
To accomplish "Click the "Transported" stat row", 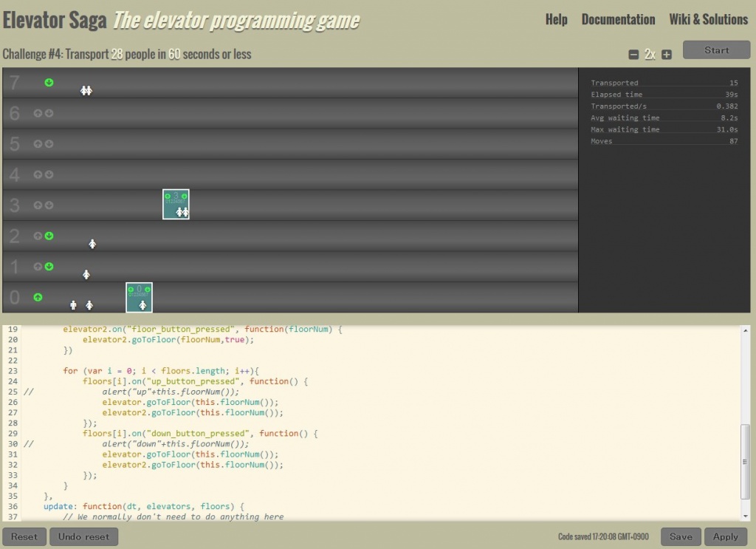I will click(664, 83).
